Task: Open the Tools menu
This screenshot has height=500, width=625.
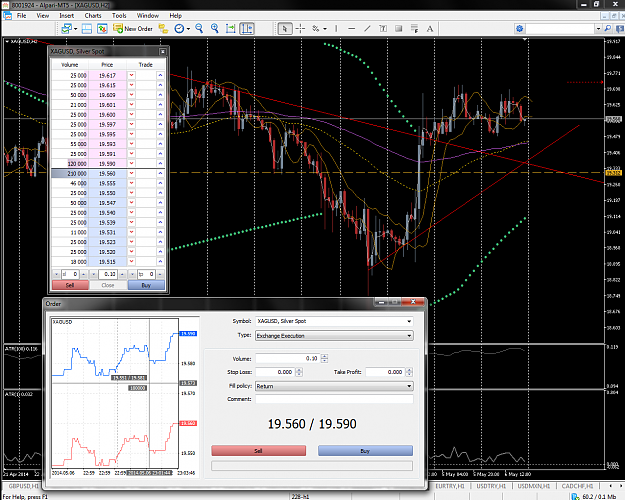Action: (x=119, y=16)
